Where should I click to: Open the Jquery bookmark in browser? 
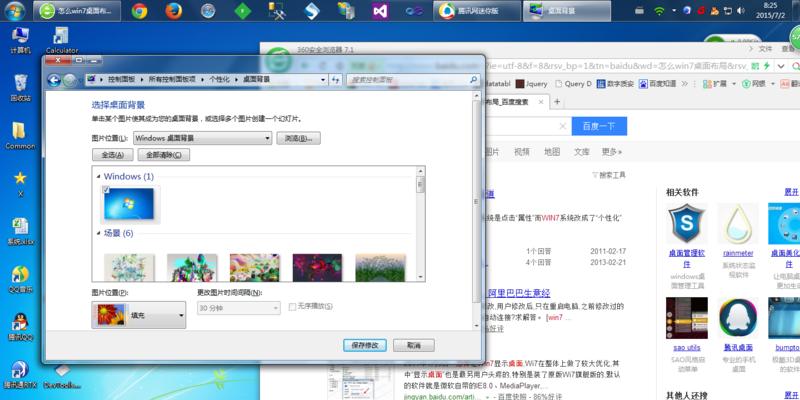(x=532, y=84)
